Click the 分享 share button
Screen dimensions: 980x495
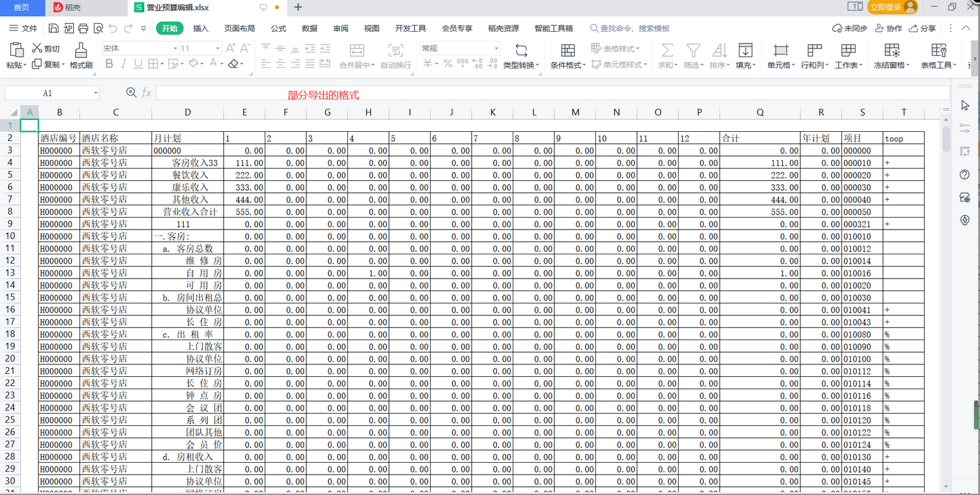[922, 28]
